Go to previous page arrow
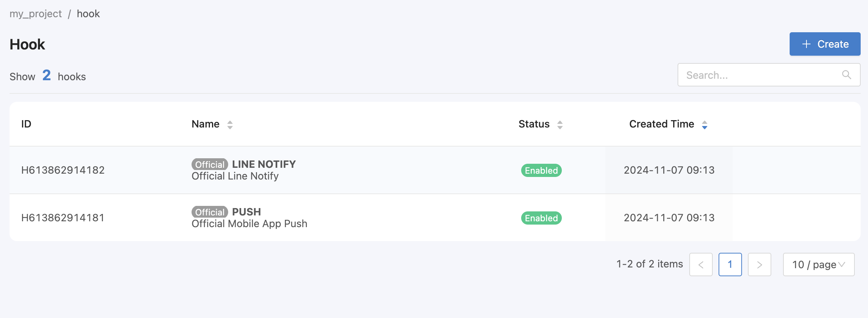The width and height of the screenshot is (868, 318). point(701,265)
